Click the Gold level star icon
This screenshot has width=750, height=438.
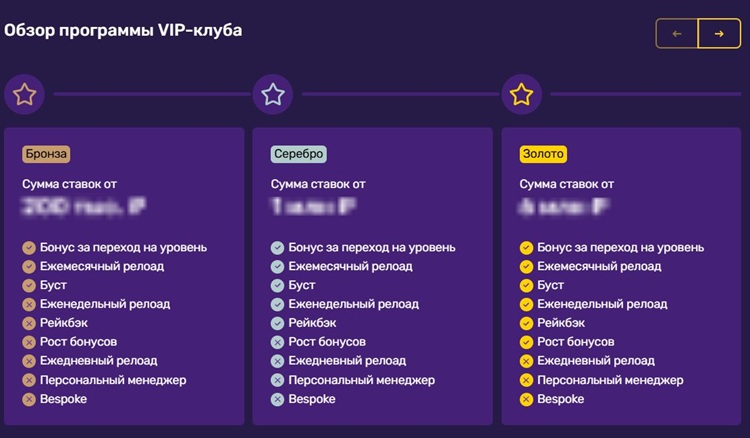[x=521, y=94]
